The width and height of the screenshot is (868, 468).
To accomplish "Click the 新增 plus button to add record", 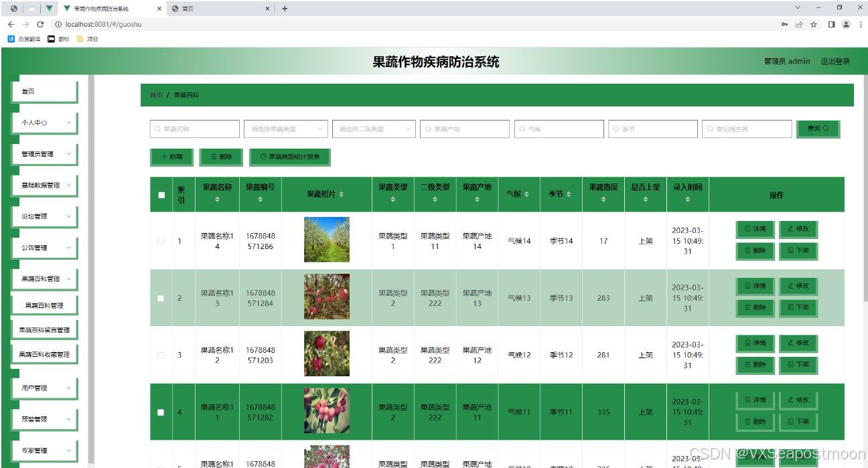I will click(x=171, y=157).
